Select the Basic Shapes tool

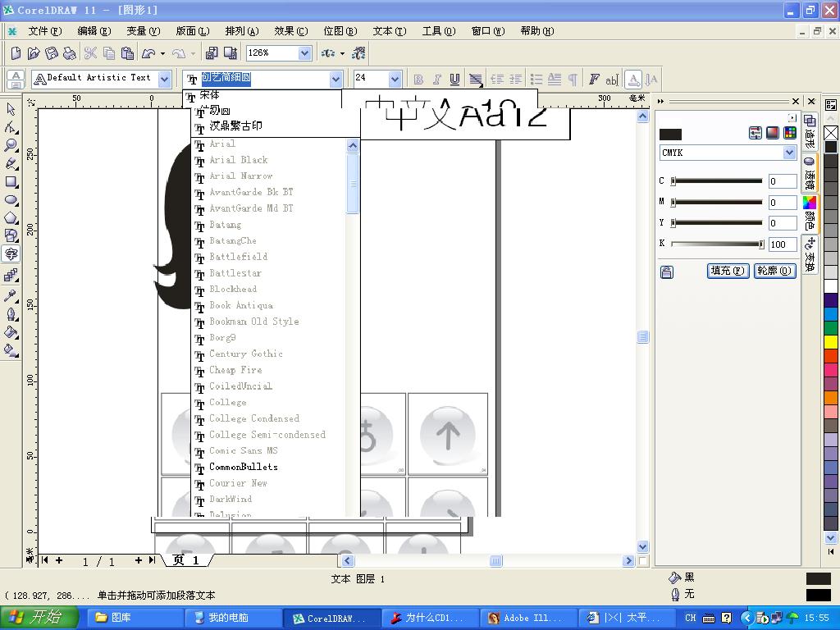11,235
